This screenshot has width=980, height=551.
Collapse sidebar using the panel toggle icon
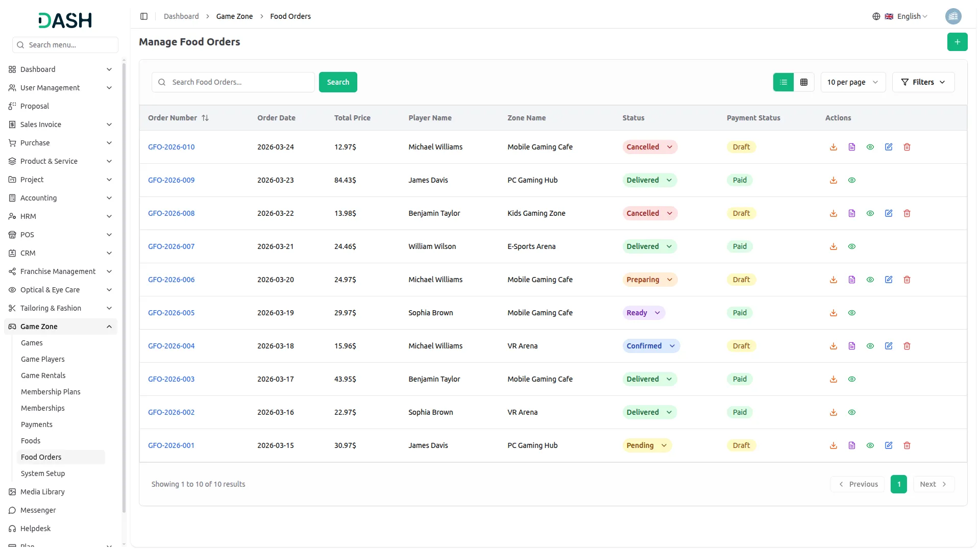[144, 16]
